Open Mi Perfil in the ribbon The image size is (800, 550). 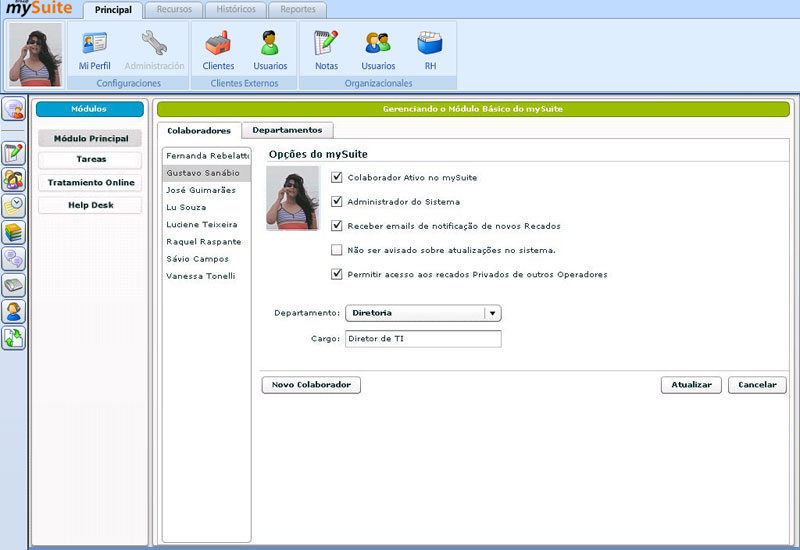pos(94,50)
